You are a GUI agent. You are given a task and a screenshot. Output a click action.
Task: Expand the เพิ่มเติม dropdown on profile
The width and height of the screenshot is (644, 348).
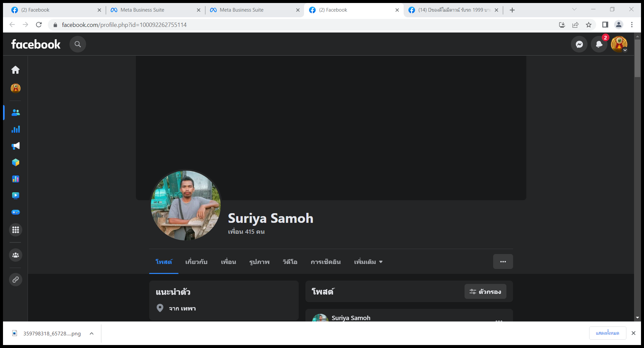(x=368, y=262)
